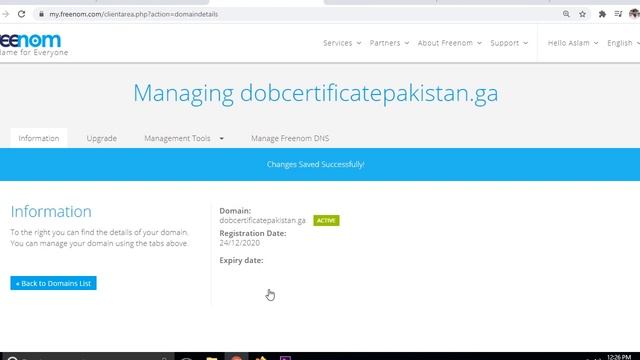The image size is (640, 360).
Task: Click the padlock site info icon
Action: click(x=41, y=14)
